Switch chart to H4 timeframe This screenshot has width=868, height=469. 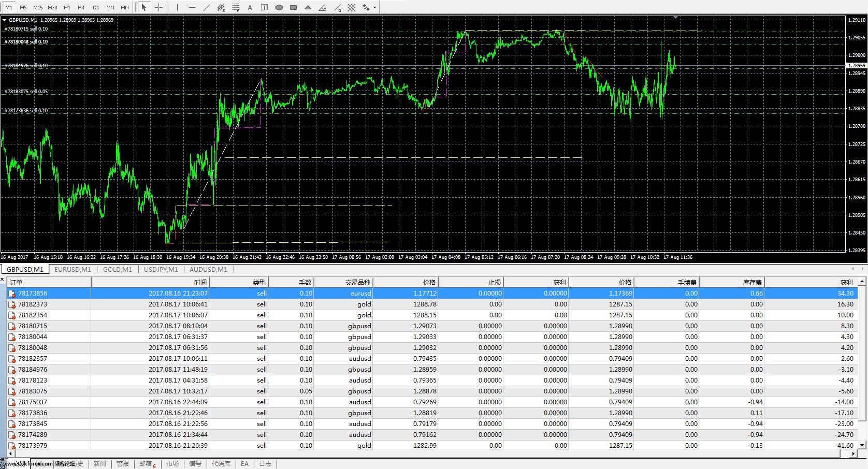pyautogui.click(x=81, y=7)
